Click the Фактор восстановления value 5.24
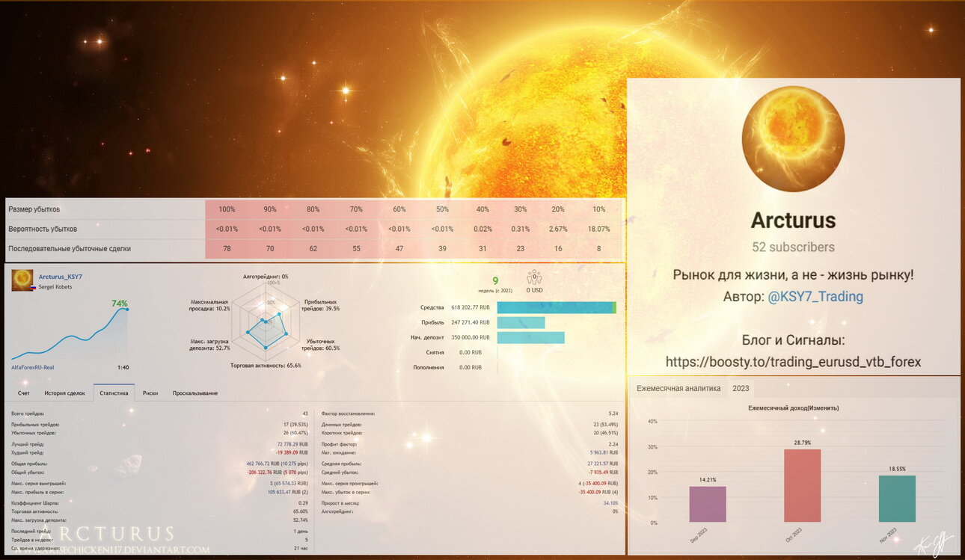Image resolution: width=965 pixels, height=560 pixels. point(613,413)
